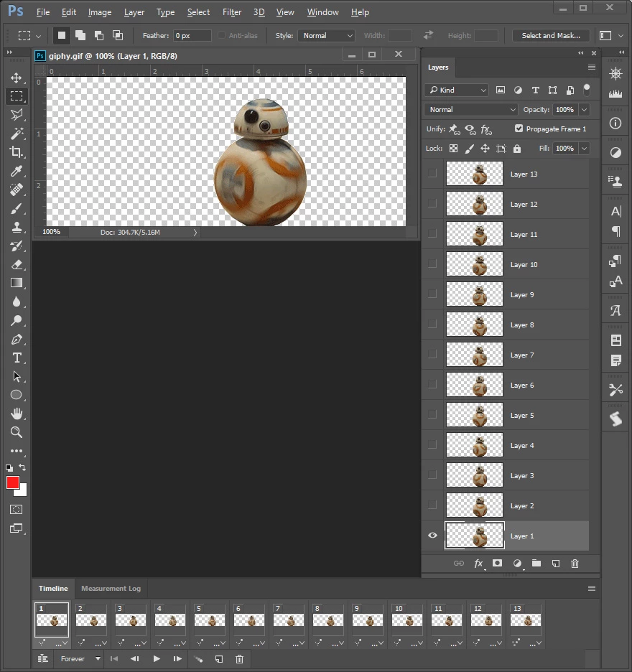Select the Healing Brush tool
Viewport: 632px width, 672px height.
coord(17,190)
